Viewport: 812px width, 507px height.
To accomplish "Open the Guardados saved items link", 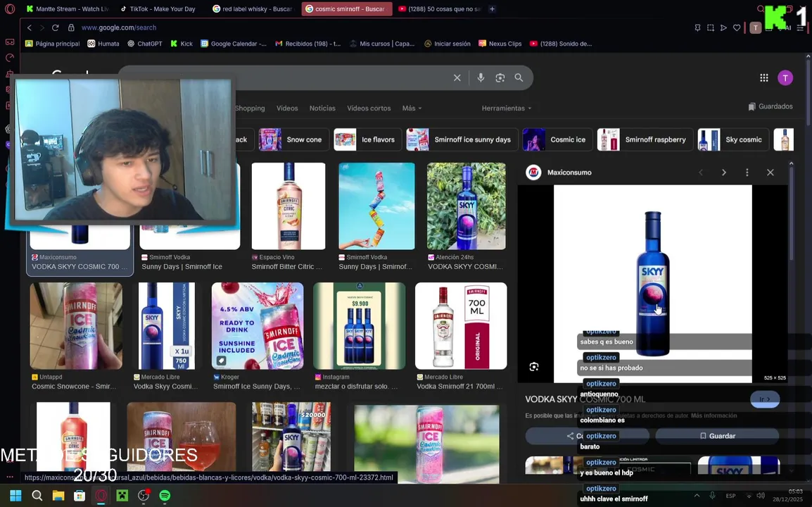I will click(x=770, y=106).
